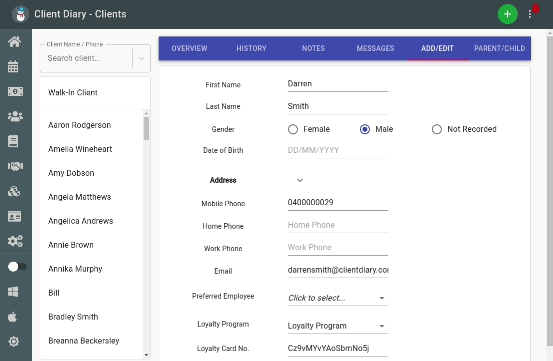The width and height of the screenshot is (553, 361).
Task: Open the gears settings icon in sidebar
Action: [x=15, y=241]
